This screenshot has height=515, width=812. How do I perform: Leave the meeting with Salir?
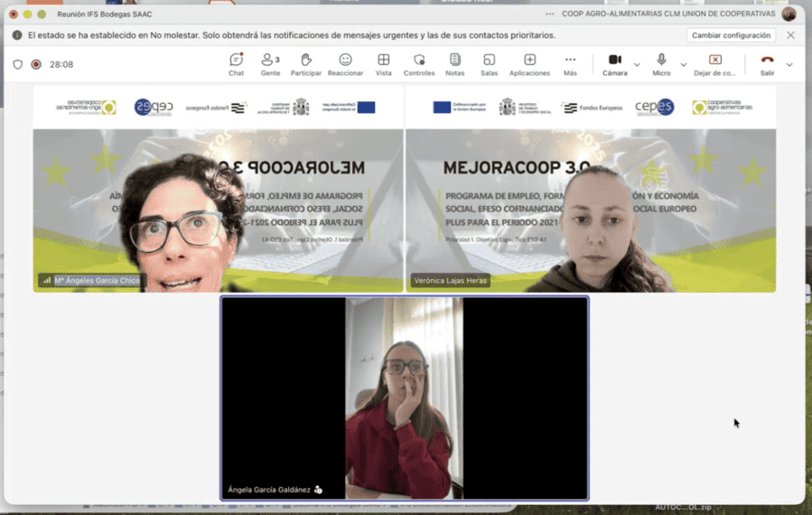(x=767, y=64)
